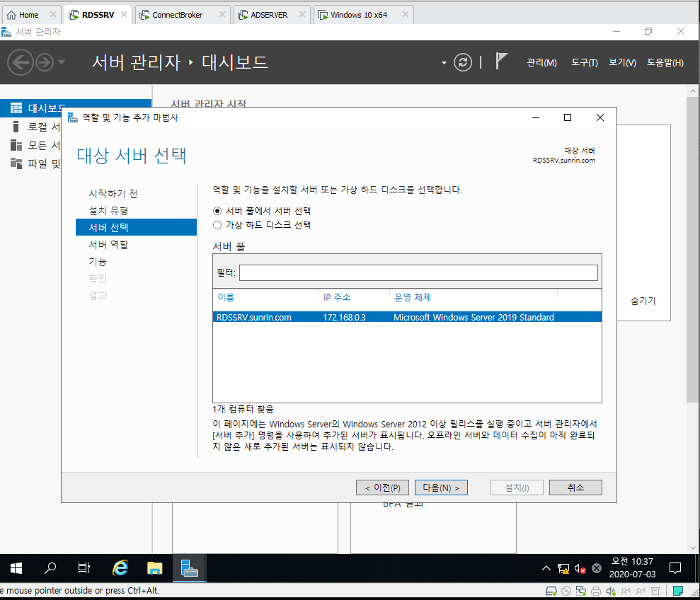The width and height of the screenshot is (700, 600).
Task: Open File Explorer from taskbar
Action: click(154, 568)
